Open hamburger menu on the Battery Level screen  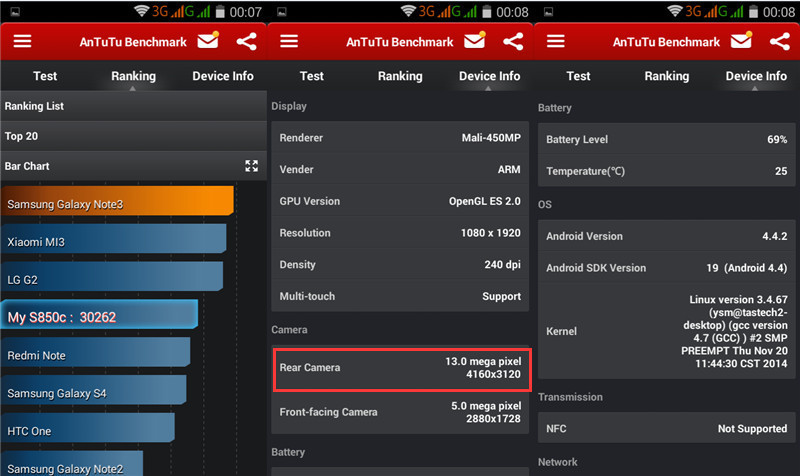(x=556, y=42)
